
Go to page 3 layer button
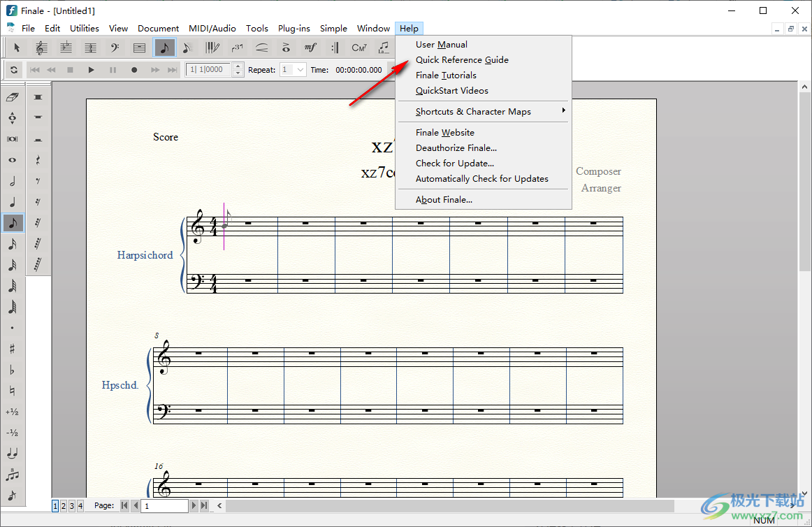pyautogui.click(x=72, y=505)
